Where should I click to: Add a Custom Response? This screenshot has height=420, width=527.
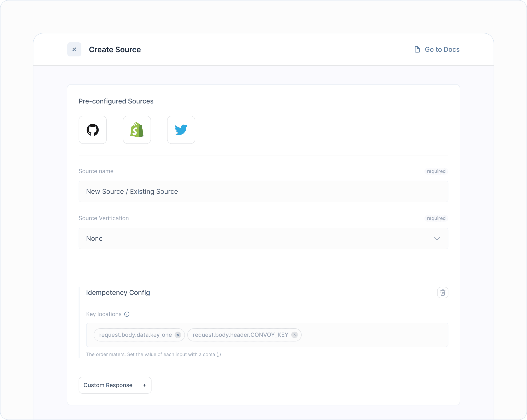point(108,385)
